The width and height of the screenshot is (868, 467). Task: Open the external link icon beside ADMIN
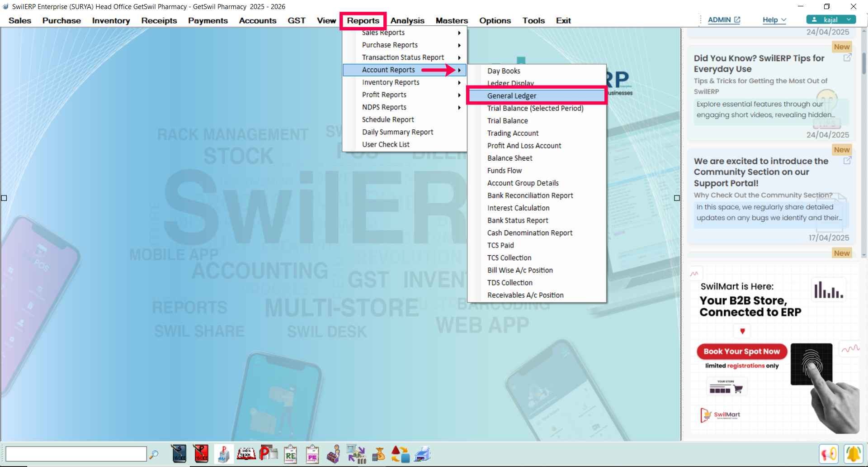pyautogui.click(x=737, y=20)
